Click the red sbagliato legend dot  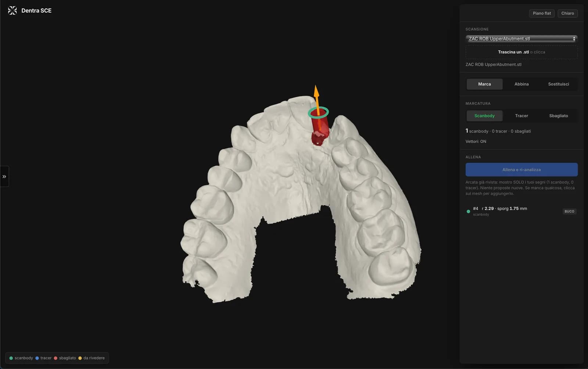pos(55,358)
